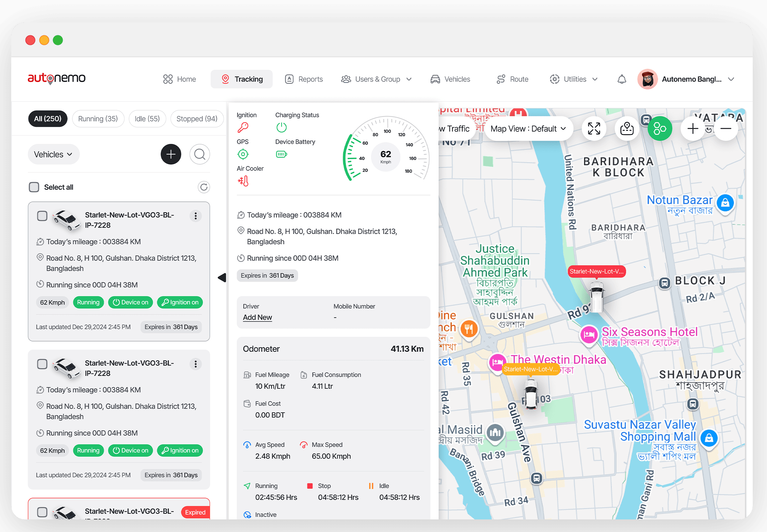Expand the Vehicles filter dropdown

53,154
